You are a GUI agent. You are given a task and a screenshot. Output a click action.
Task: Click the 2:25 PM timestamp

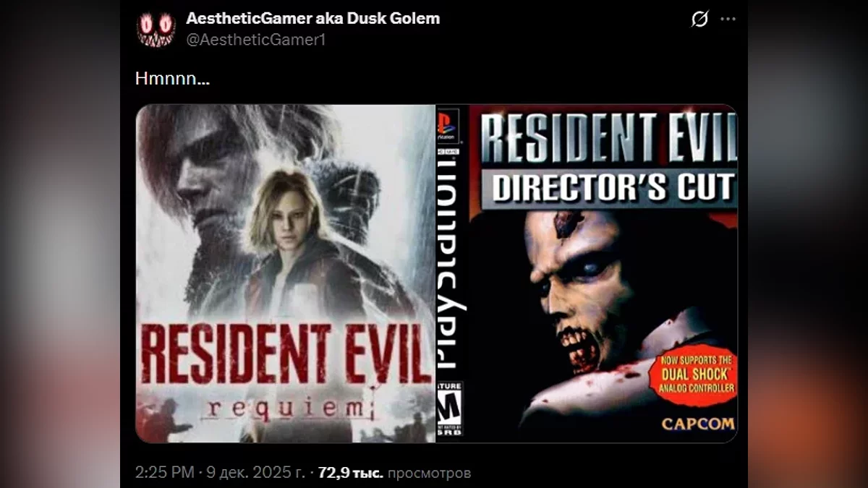164,473
